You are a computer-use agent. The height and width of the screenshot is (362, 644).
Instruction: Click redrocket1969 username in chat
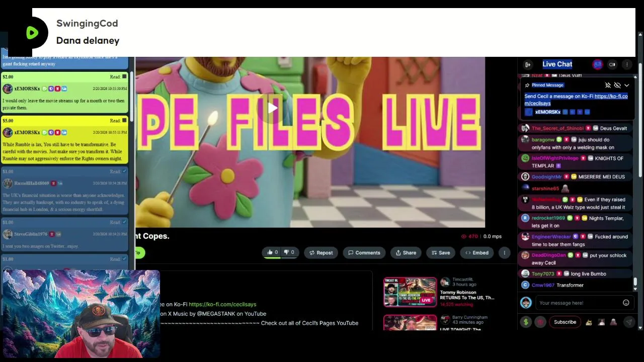click(x=548, y=218)
